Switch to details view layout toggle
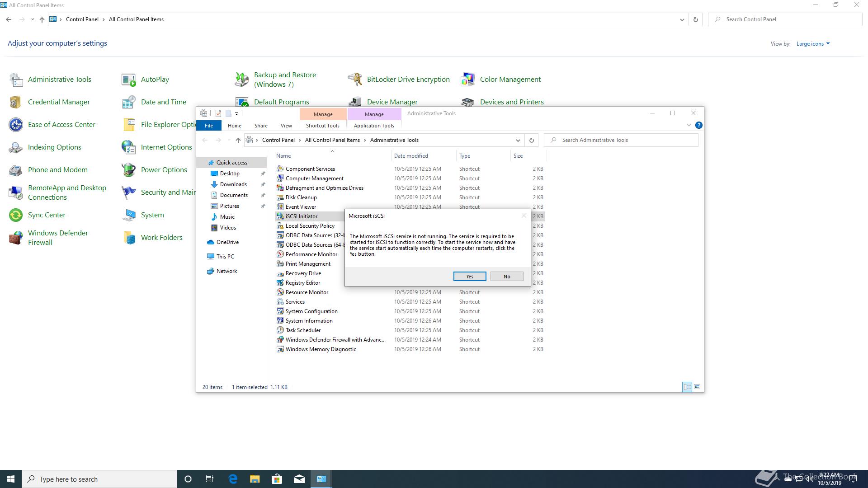The width and height of the screenshot is (868, 488). [x=687, y=387]
